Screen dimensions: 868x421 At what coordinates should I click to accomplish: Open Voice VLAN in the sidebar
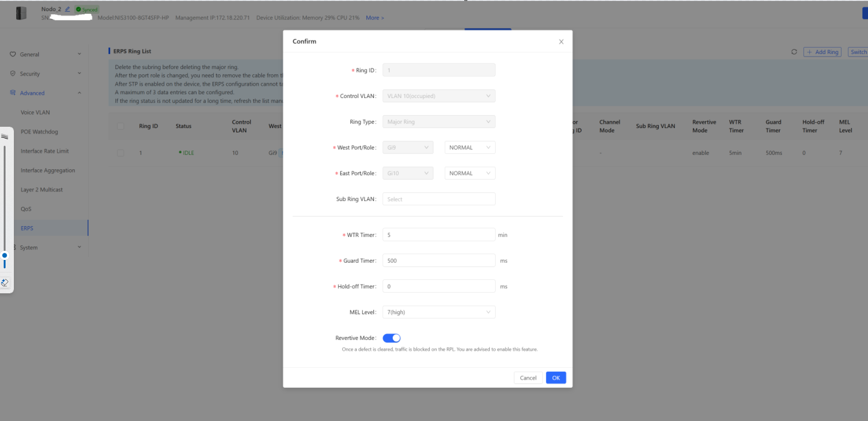[x=35, y=112]
